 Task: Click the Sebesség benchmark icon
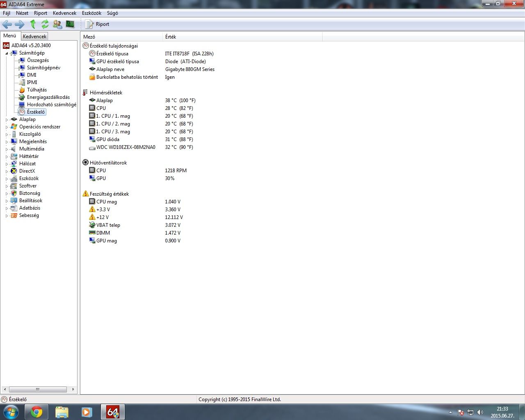pyautogui.click(x=14, y=215)
